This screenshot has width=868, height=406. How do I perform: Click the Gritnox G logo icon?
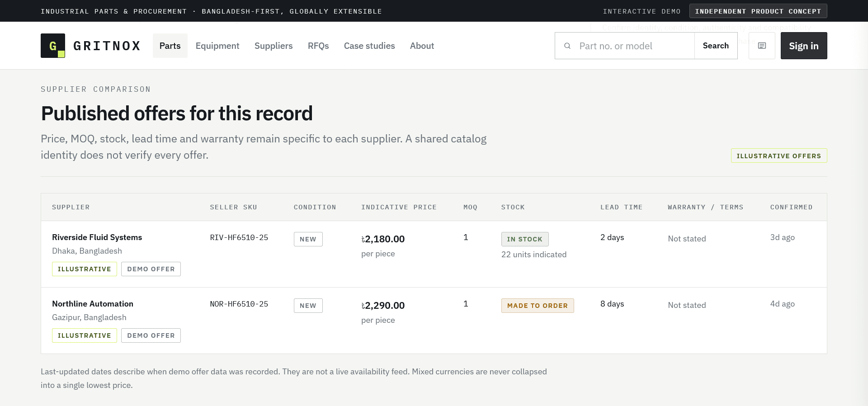pyautogui.click(x=53, y=46)
